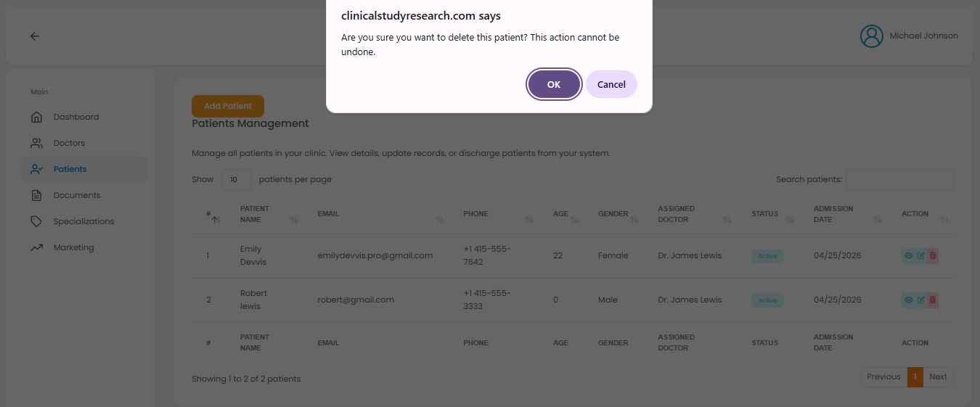980x407 pixels.
Task: Click phone +1 415-555-7642
Action: (x=488, y=255)
